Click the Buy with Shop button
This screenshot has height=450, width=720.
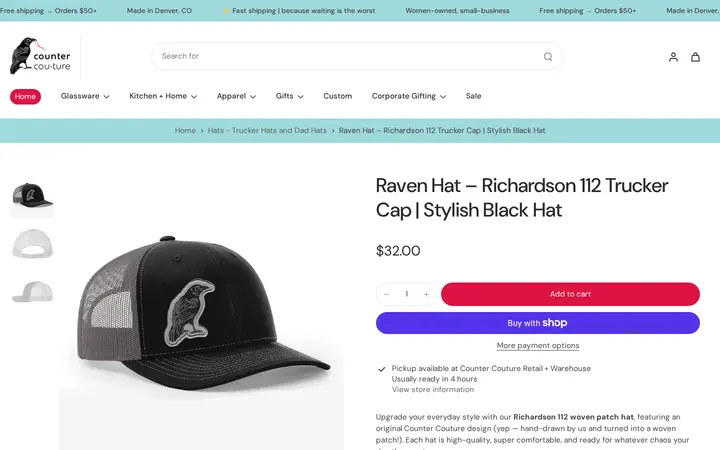click(538, 323)
